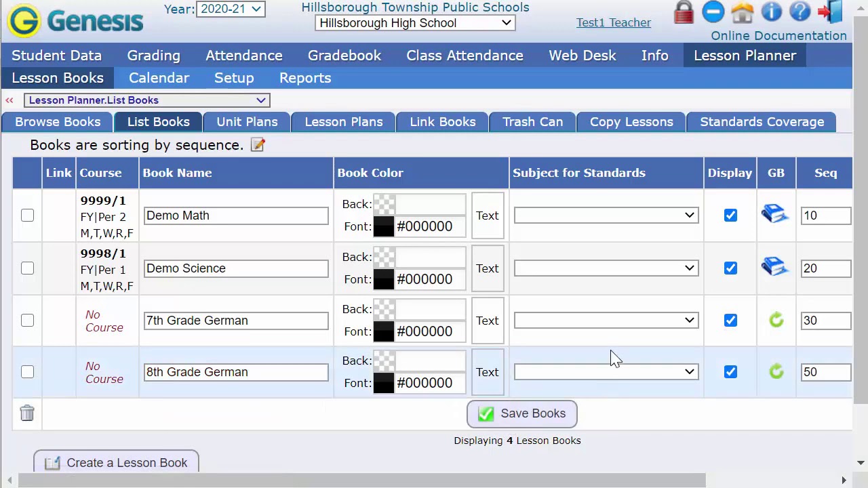Viewport: 868px width, 488px height.
Task: Open the Attendance menu
Action: click(244, 56)
